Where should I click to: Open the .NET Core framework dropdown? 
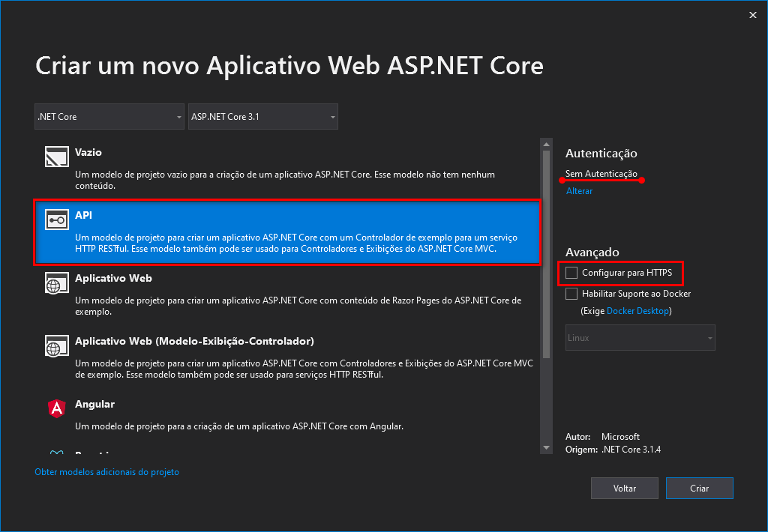coord(109,117)
